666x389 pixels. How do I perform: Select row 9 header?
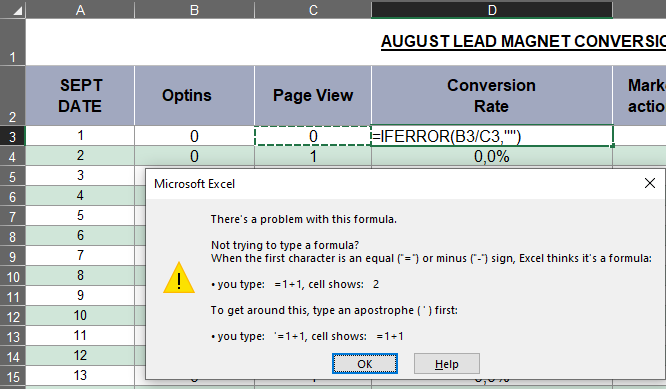13,256
